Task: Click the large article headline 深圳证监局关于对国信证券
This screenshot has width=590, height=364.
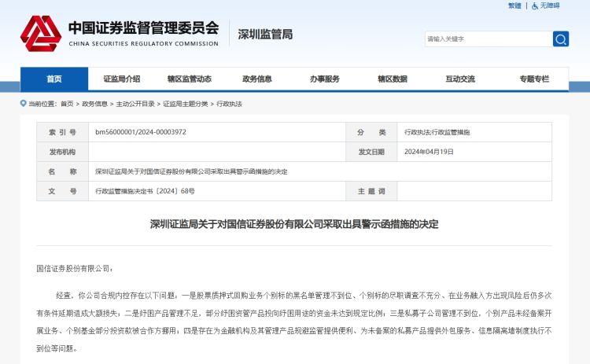Action: [x=294, y=224]
